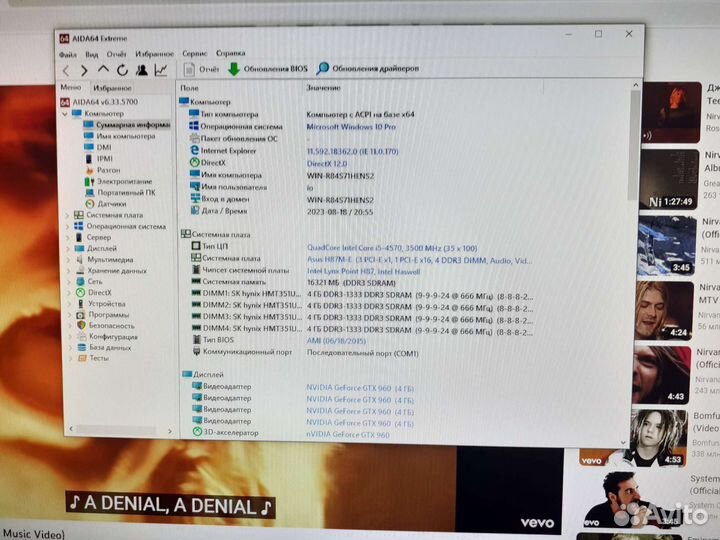Expand the DirectX tree node in the sidebar
Screen dimensions: 720x540
pyautogui.click(x=70, y=292)
